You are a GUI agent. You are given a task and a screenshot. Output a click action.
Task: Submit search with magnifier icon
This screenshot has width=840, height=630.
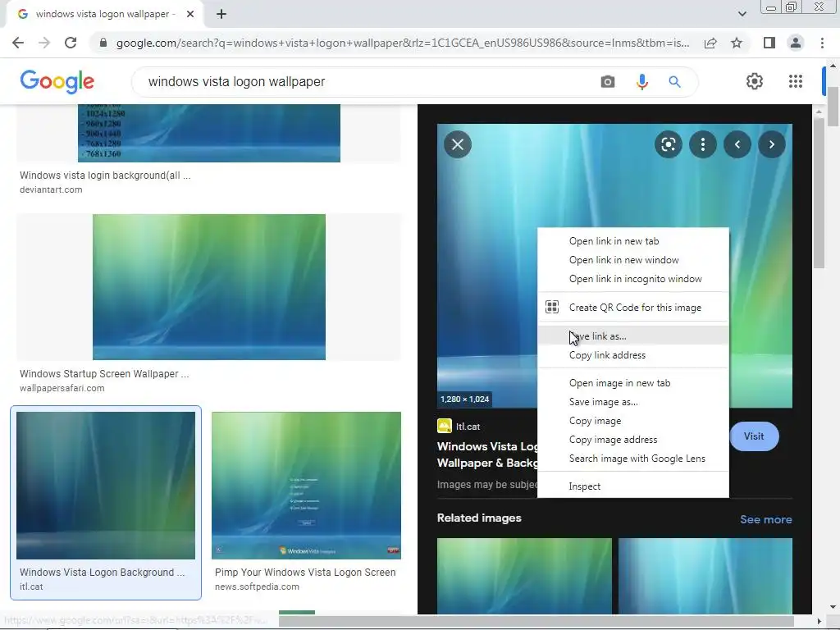pyautogui.click(x=674, y=82)
